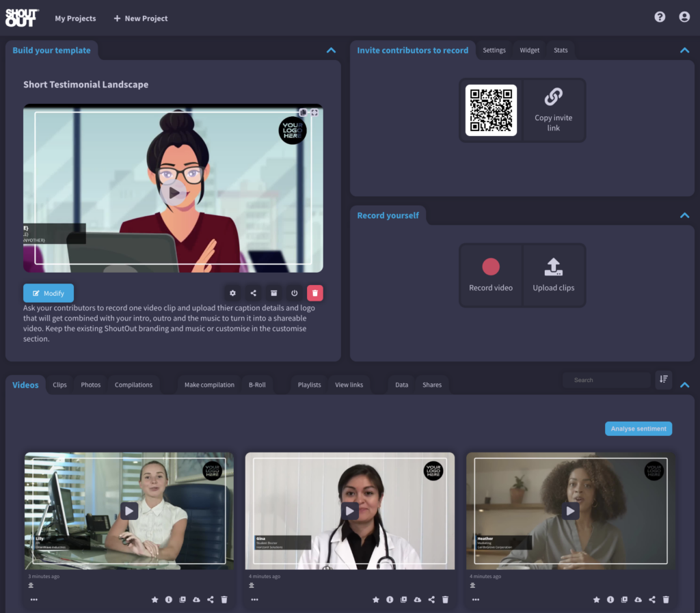Viewport: 700px width, 613px height.
Task: Play the template preview video
Action: coord(174,193)
